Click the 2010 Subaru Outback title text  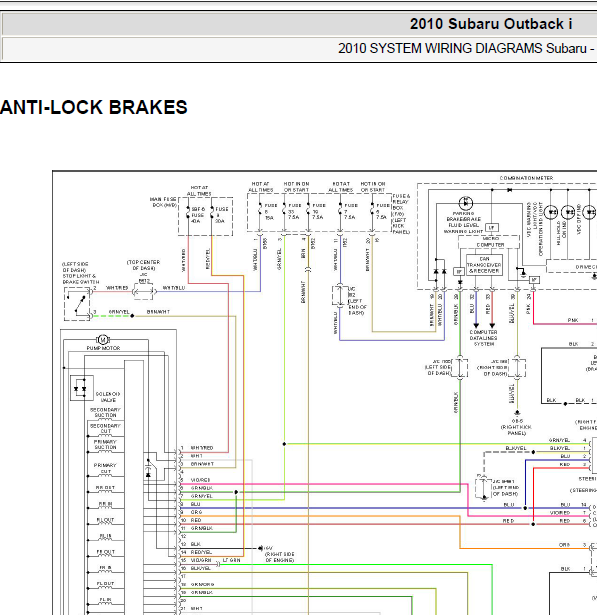coord(491,24)
